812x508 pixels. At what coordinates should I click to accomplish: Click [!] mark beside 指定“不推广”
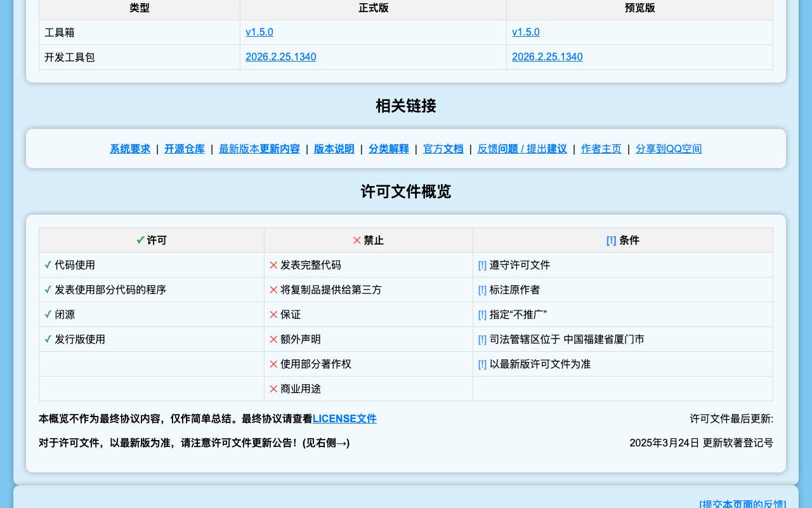click(x=483, y=315)
